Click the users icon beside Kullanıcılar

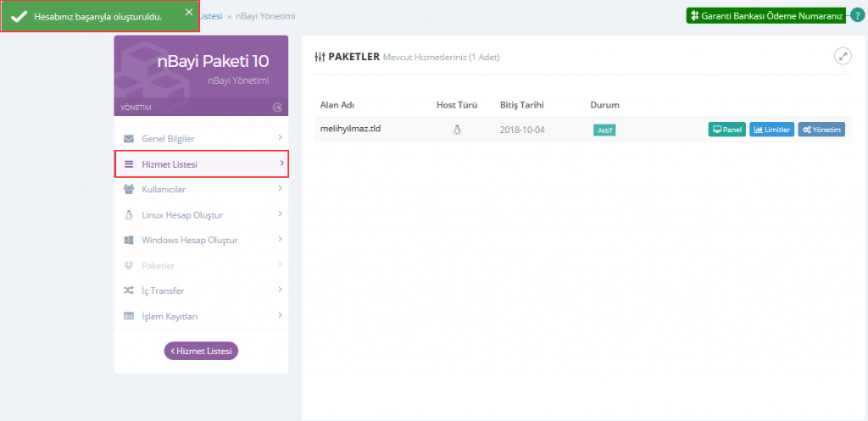(129, 189)
